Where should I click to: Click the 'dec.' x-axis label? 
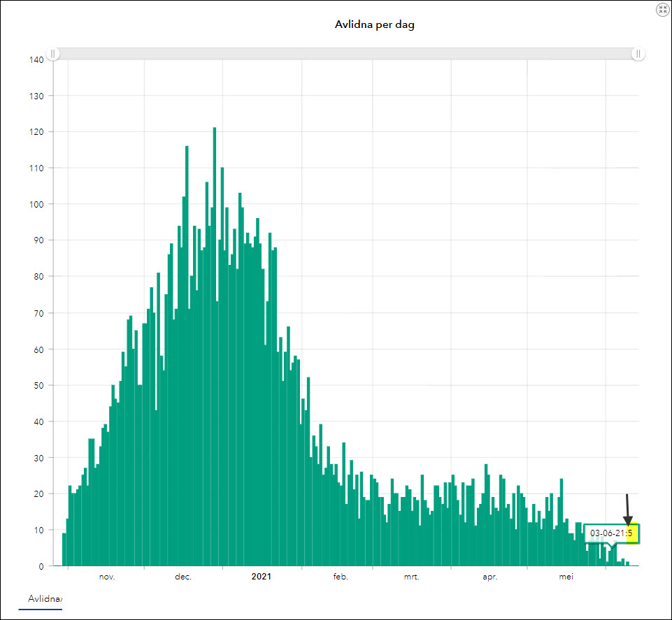[183, 577]
